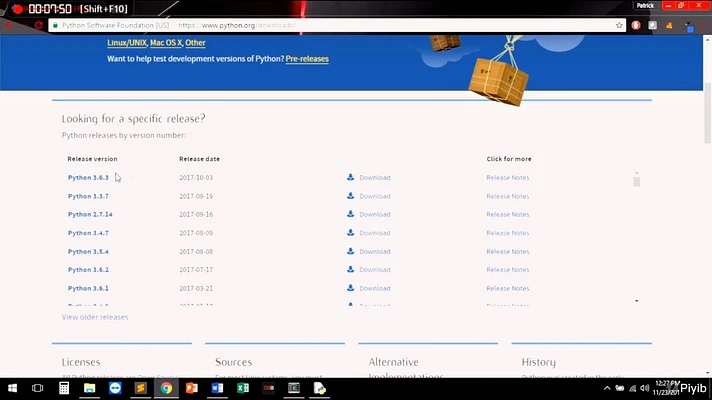Open the Patrick profile button
The image size is (712, 400).
[x=645, y=5]
